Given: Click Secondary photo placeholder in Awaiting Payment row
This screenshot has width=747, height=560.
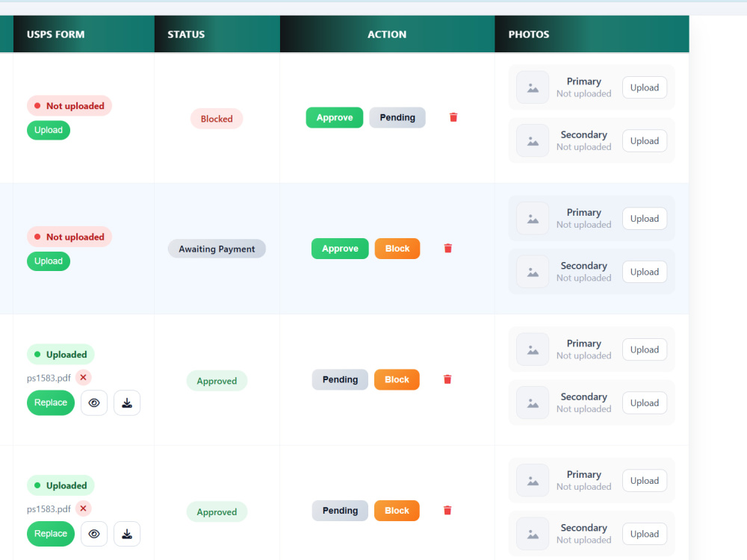Looking at the screenshot, I should (533, 272).
